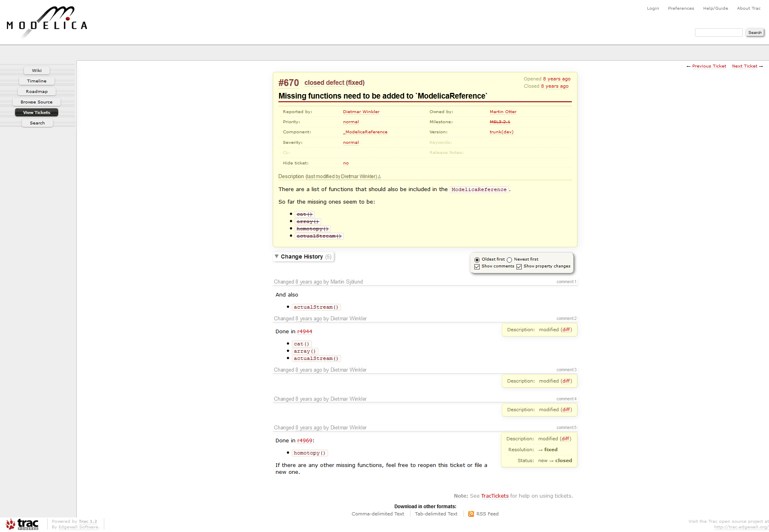Uncheck Show property changes
Viewport: 769px width, 532px height.
point(519,266)
